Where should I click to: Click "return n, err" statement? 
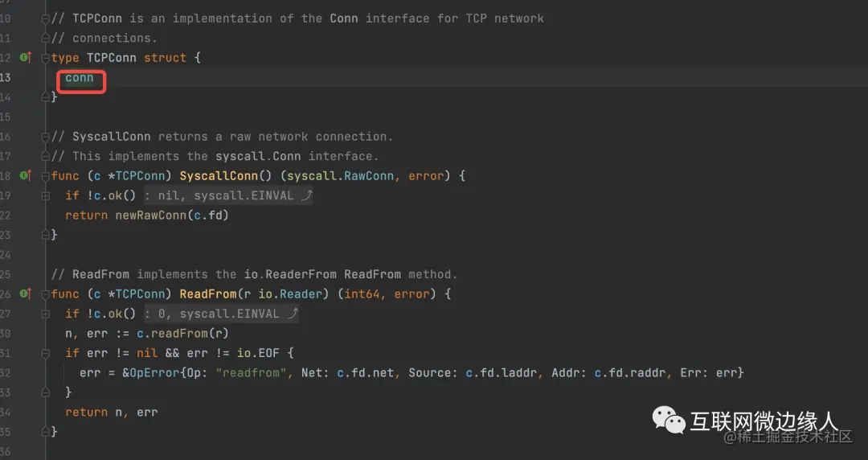click(111, 412)
